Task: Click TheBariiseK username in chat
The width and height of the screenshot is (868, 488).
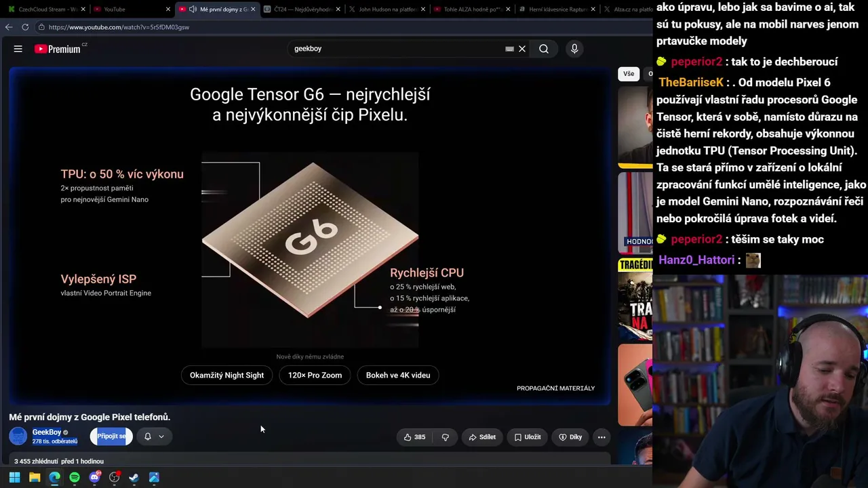Action: 691,83
